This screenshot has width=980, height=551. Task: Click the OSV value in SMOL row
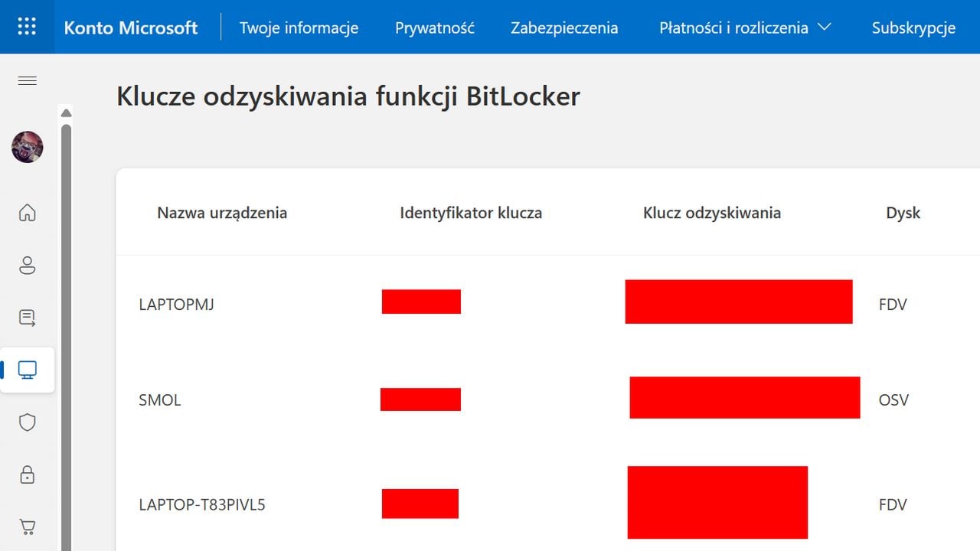893,399
